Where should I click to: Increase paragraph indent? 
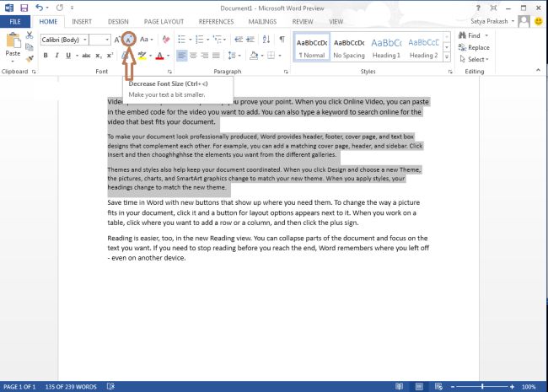point(250,40)
